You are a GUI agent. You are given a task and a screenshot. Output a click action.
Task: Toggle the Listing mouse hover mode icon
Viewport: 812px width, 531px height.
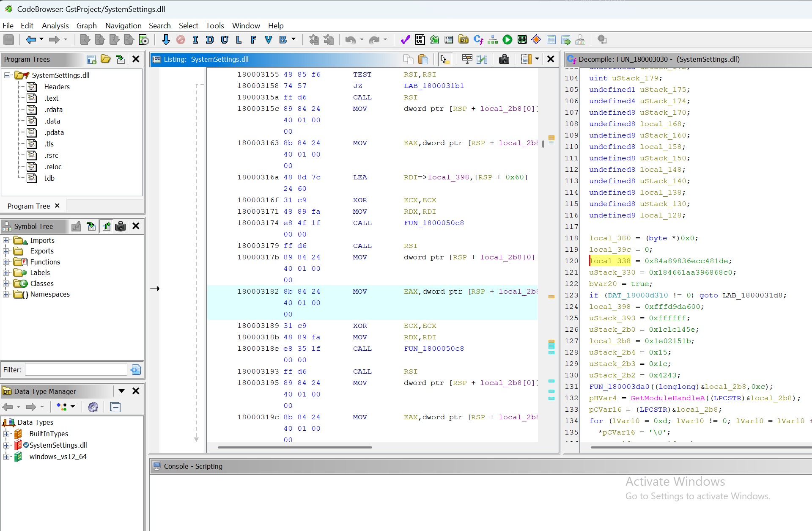[x=444, y=59]
